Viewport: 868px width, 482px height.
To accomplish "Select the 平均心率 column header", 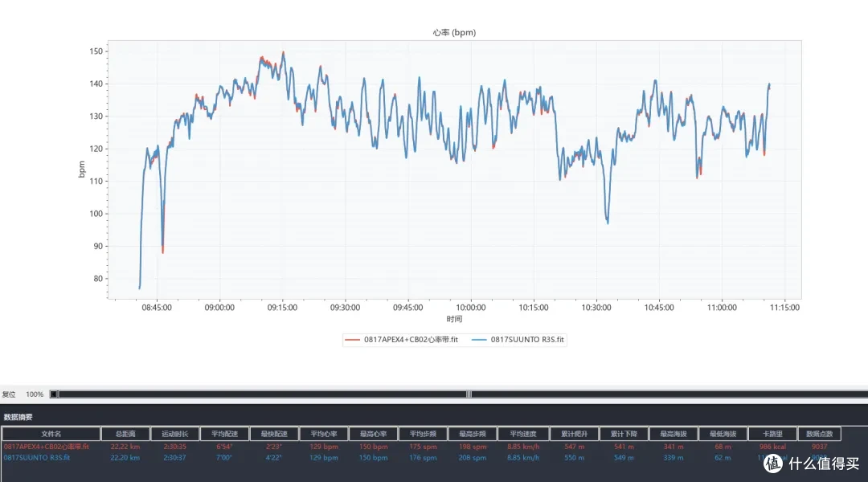I will [x=324, y=434].
